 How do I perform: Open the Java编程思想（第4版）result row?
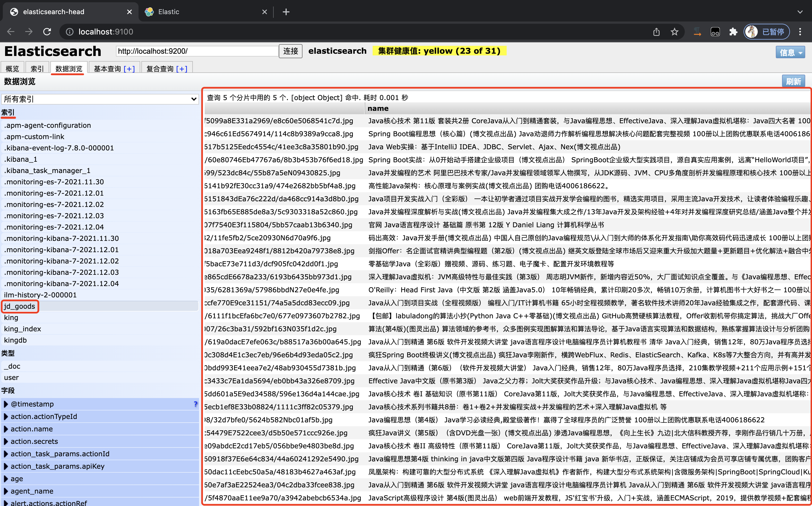[507, 420]
